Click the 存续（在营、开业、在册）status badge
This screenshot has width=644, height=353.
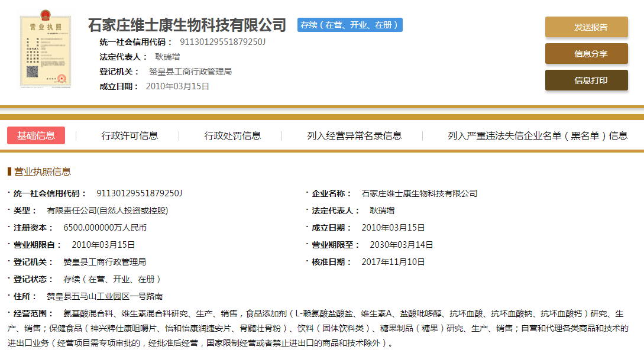(x=349, y=25)
